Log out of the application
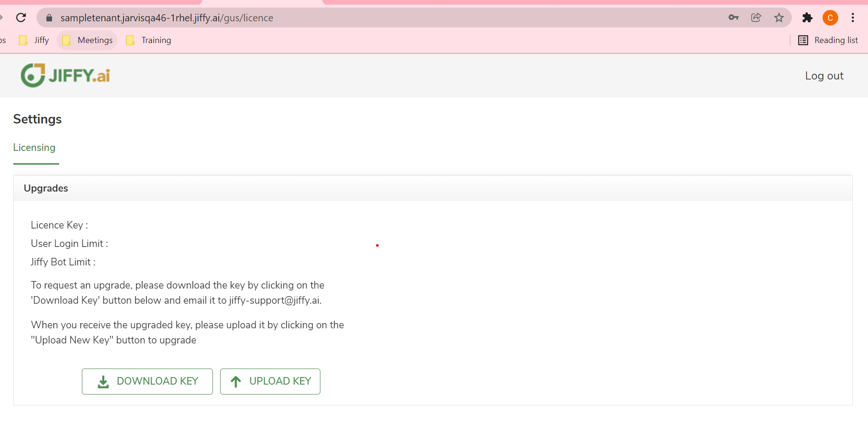 coord(824,76)
